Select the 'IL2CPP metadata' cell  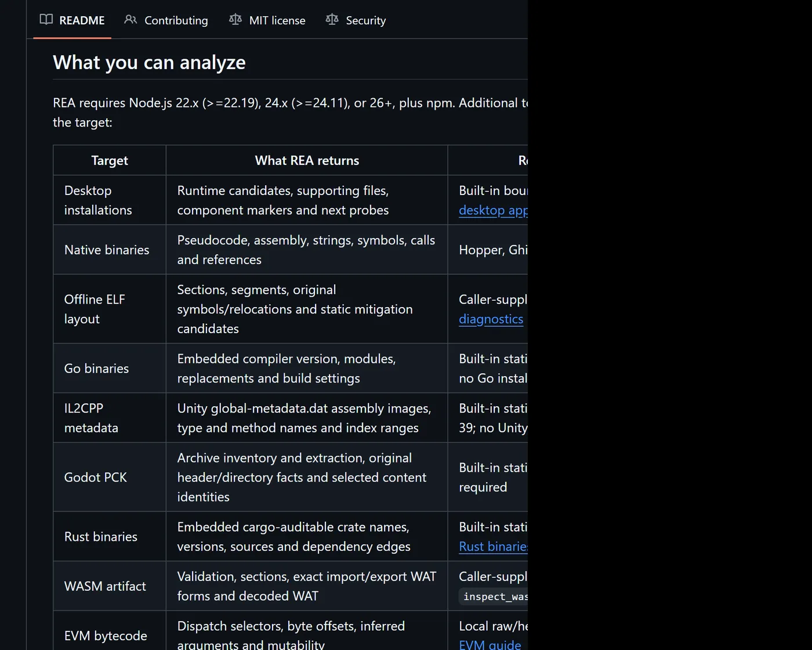pyautogui.click(x=110, y=418)
